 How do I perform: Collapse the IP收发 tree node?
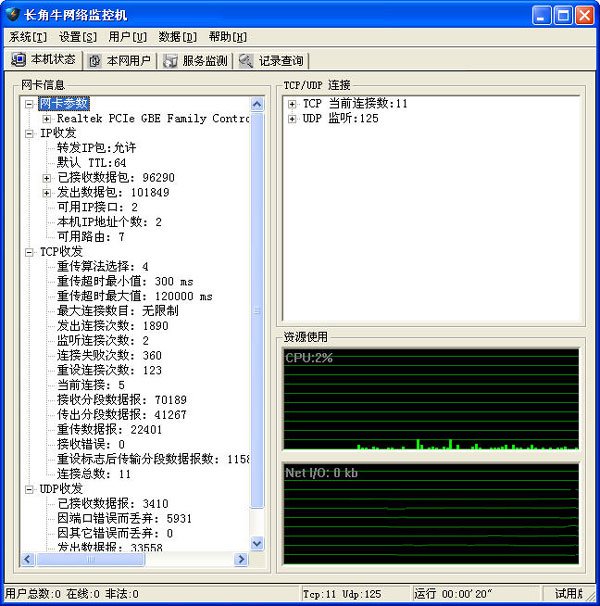pyautogui.click(x=29, y=134)
